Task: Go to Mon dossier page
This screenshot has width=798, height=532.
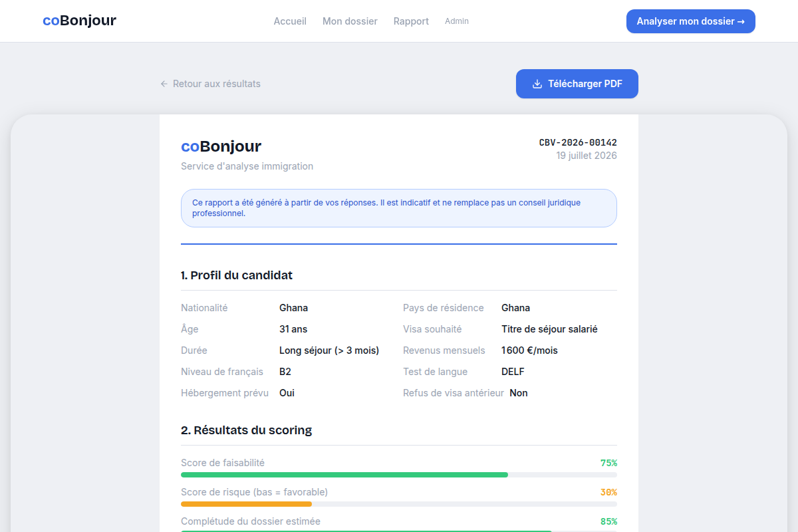Action: [x=350, y=21]
